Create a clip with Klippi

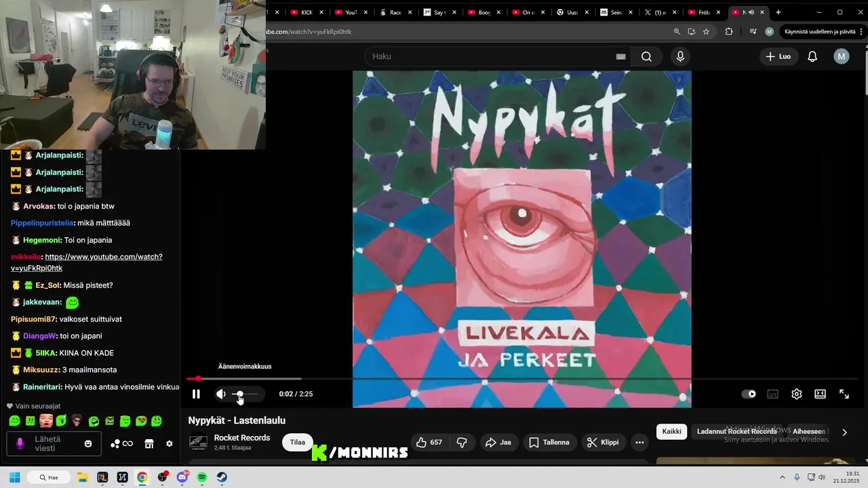[x=603, y=443]
